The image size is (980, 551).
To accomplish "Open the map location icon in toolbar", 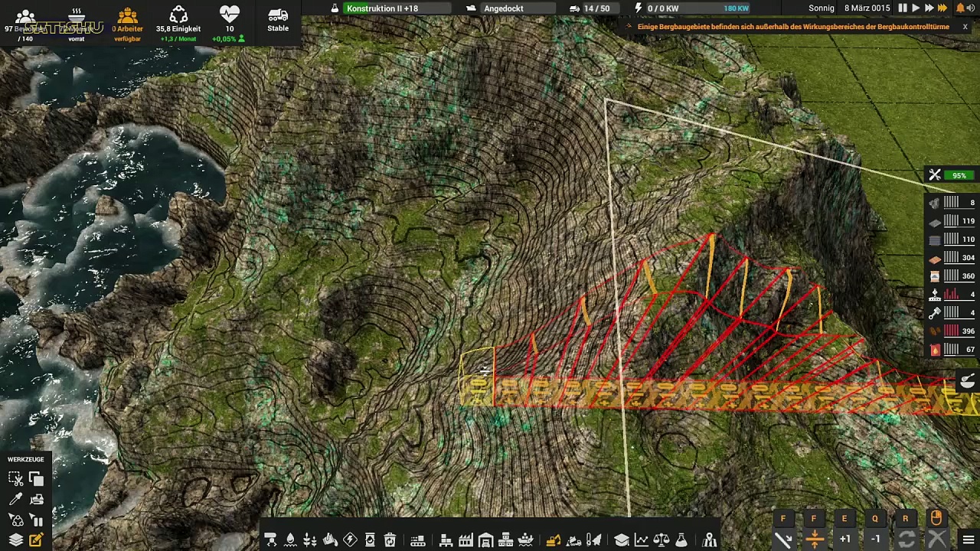I will (x=710, y=540).
